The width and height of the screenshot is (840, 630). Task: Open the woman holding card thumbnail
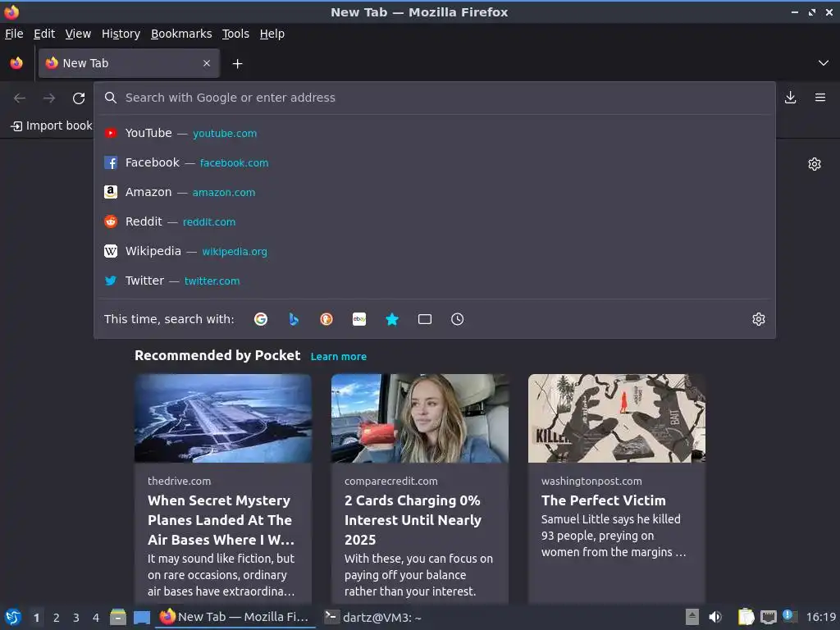tap(420, 418)
